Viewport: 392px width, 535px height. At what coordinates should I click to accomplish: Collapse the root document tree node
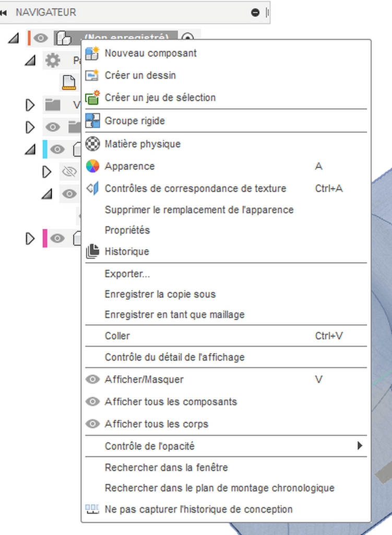click(13, 38)
